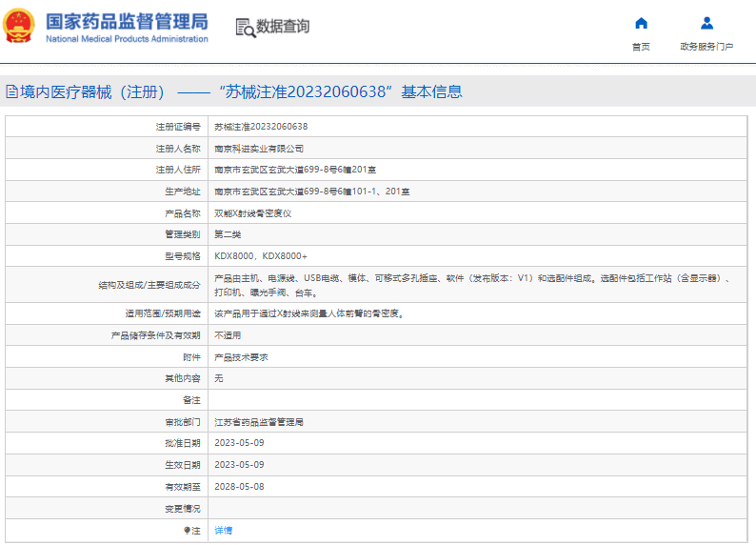Image resolution: width=756 pixels, height=545 pixels.
Task: Select expiry date 2028-05-08
Action: [x=239, y=487]
